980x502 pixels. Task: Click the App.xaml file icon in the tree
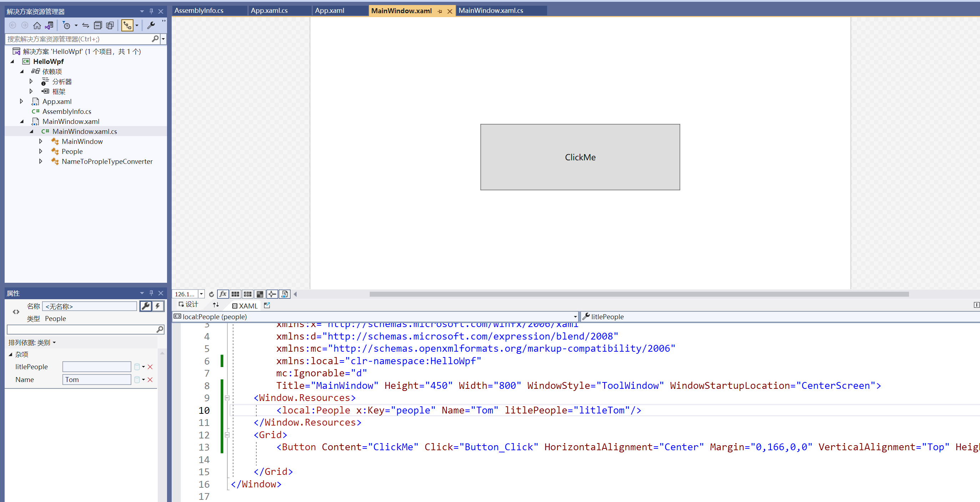coord(35,101)
